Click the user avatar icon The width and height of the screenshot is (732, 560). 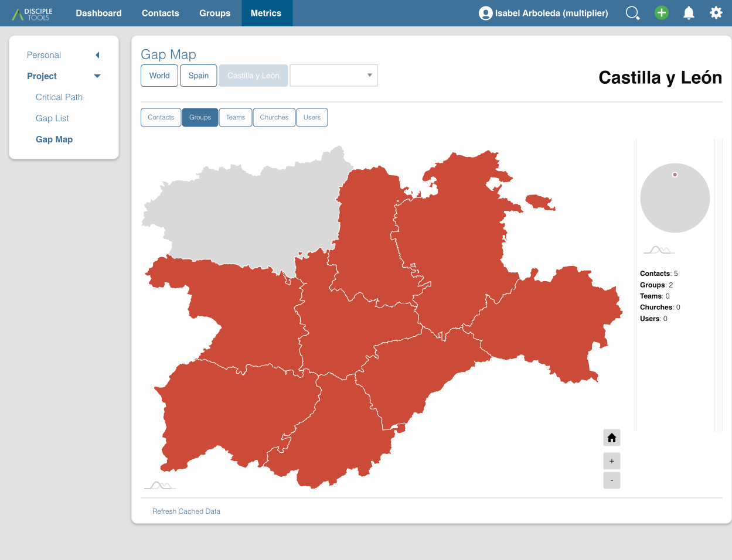click(485, 13)
